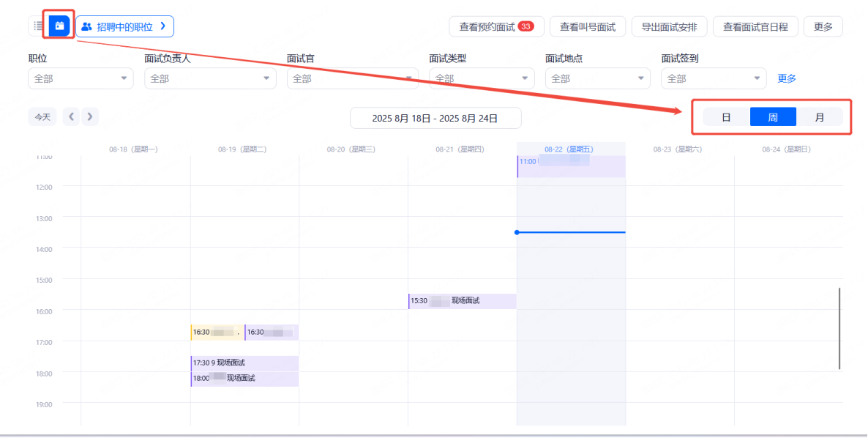The image size is (868, 438).
Task: Switch calendar to 月 month view
Action: click(819, 117)
